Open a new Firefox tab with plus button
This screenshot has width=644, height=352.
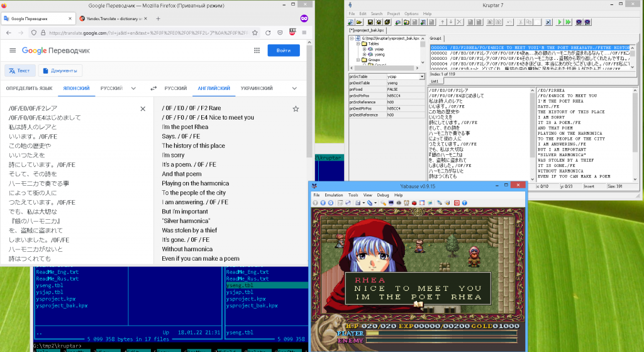(158, 18)
